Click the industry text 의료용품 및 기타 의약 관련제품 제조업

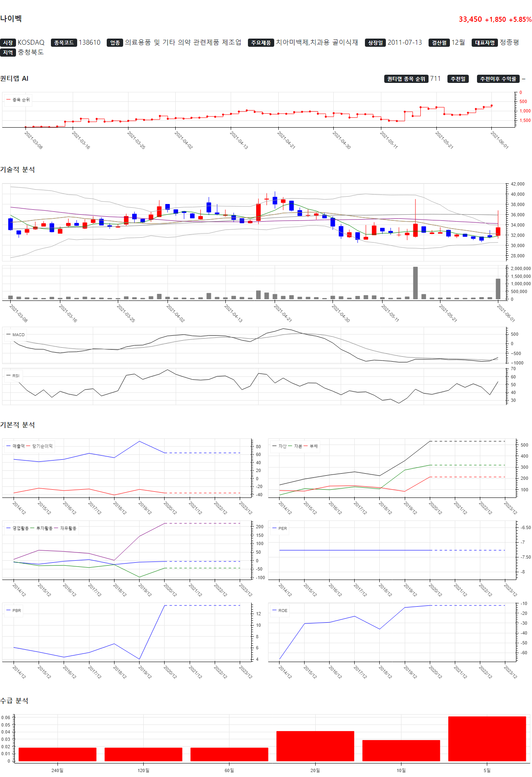pyautogui.click(x=183, y=43)
